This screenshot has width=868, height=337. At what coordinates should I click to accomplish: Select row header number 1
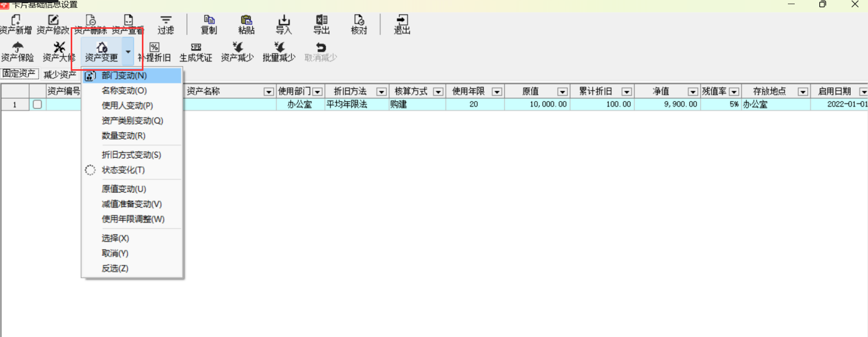click(x=15, y=104)
